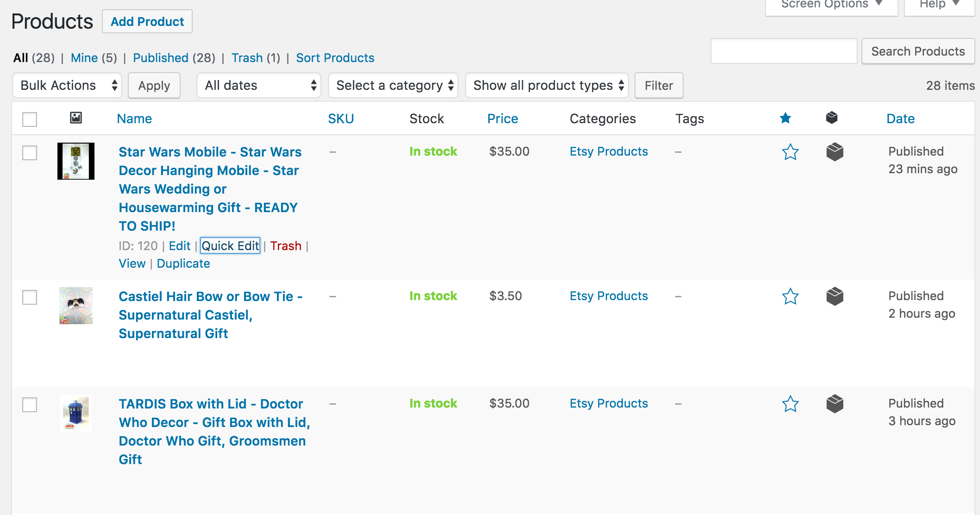980x515 pixels.
Task: Click product type box icon on Star Wars row
Action: 835,152
